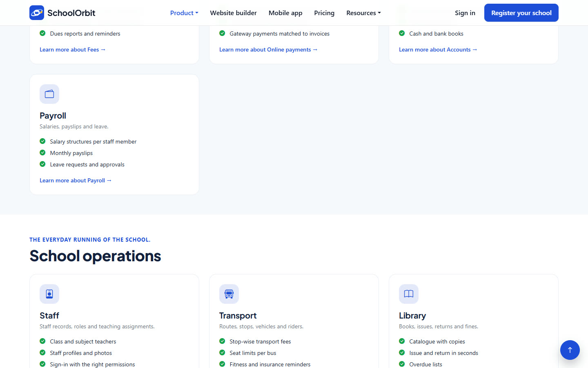Click the SchoolOrbit planet logo icon
Image resolution: width=588 pixels, height=368 pixels.
click(x=37, y=13)
